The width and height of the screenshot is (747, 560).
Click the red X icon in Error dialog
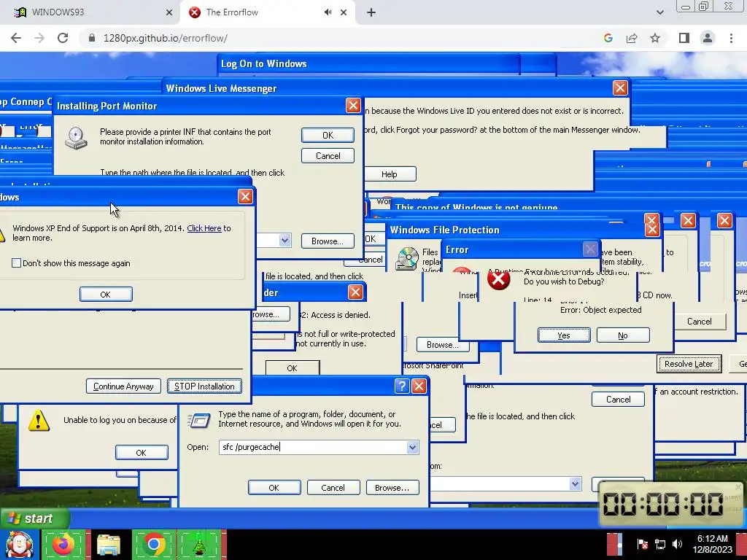[499, 279]
